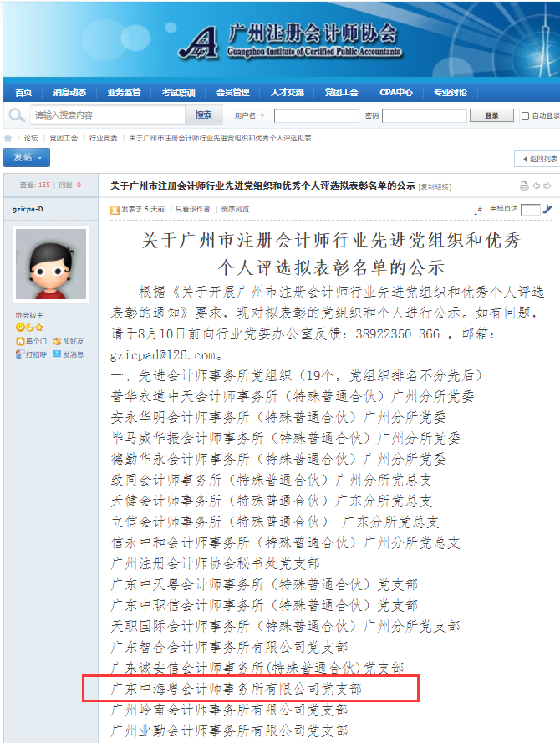Click the thread title heading text
Image resolution: width=560 pixels, height=743 pixels.
pos(262,186)
